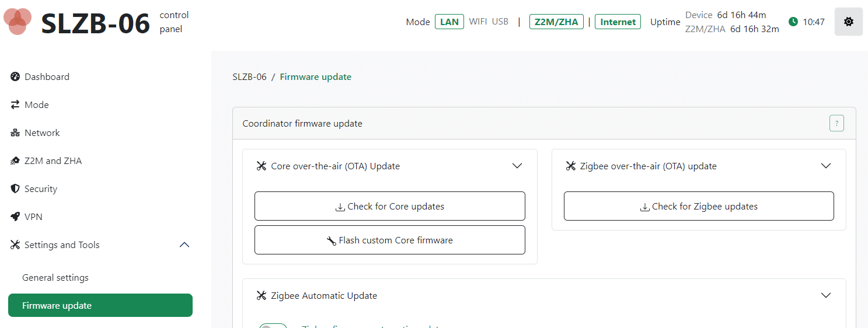Click the Network icon in sidebar
The image size is (868, 328).
[x=15, y=132]
